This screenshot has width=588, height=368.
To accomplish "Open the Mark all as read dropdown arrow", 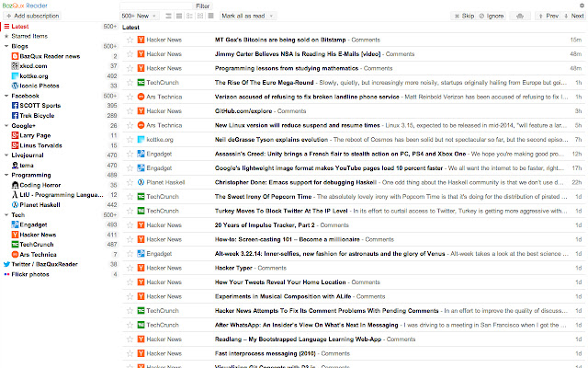I will pos(272,17).
